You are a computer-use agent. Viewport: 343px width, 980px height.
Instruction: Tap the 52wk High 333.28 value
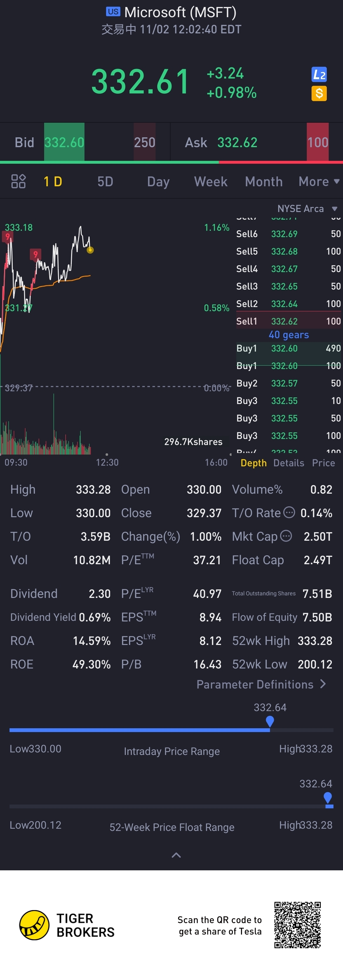(x=315, y=641)
